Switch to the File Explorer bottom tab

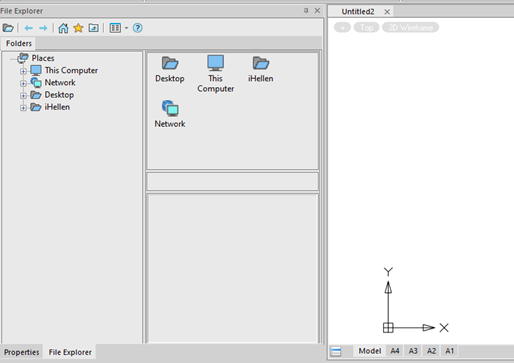[70, 352]
